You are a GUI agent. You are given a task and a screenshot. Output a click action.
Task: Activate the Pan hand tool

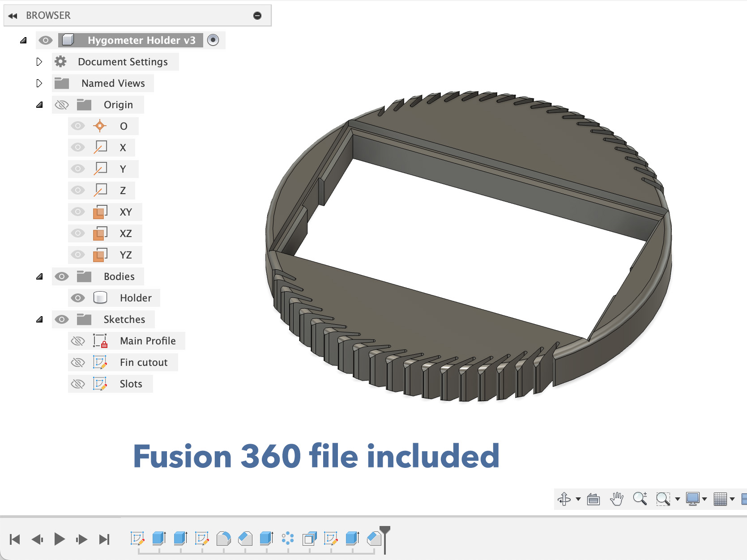[617, 499]
